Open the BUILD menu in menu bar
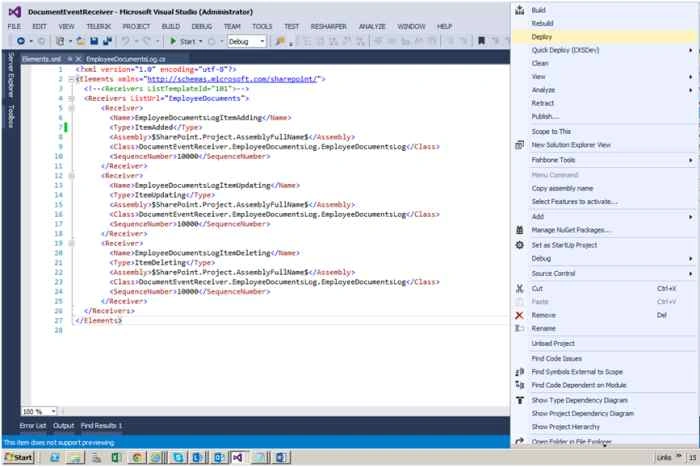The image size is (700, 467). pos(171,27)
